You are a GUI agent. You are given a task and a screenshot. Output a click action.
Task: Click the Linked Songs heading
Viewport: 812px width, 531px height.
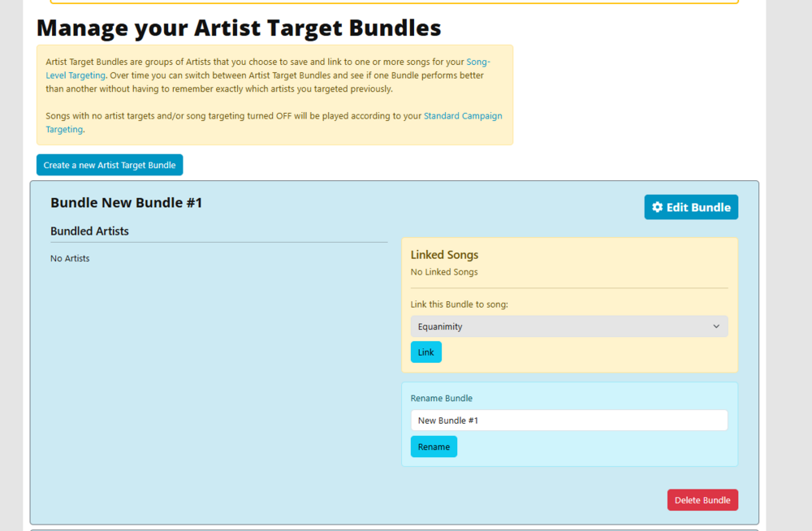pos(444,255)
